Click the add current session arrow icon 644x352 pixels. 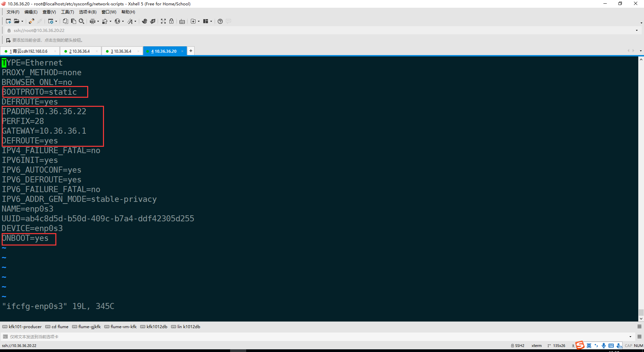coord(8,40)
